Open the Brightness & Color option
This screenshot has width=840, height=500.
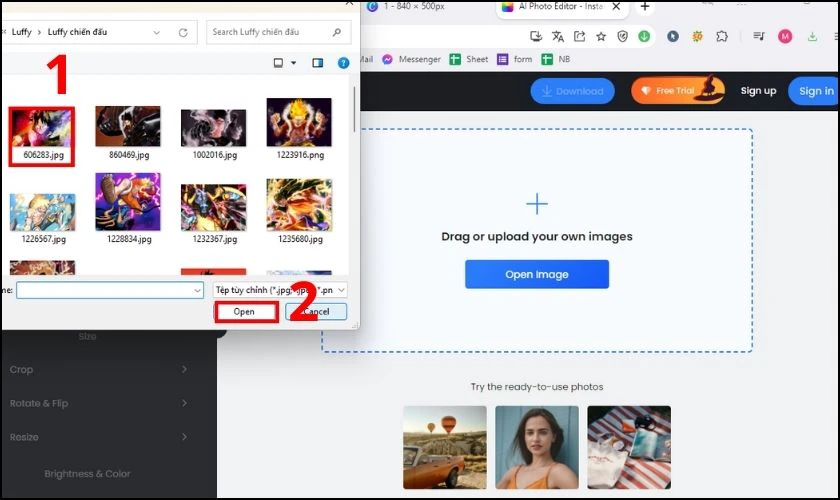coord(87,474)
